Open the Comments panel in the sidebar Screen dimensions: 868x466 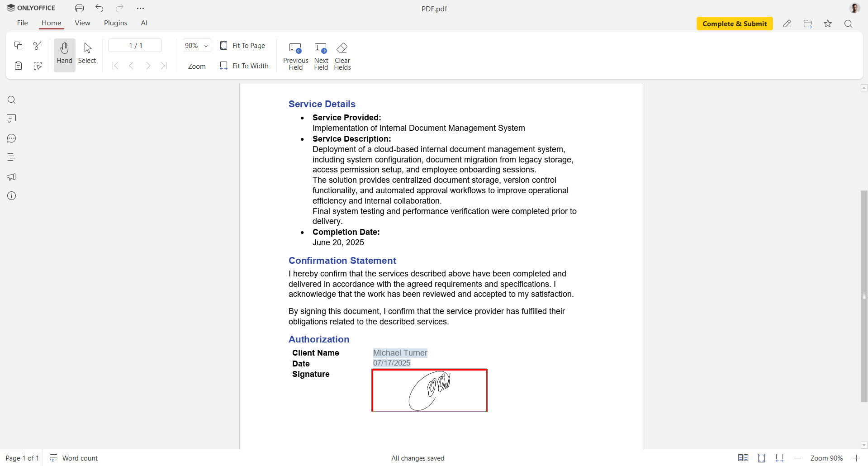coord(11,119)
